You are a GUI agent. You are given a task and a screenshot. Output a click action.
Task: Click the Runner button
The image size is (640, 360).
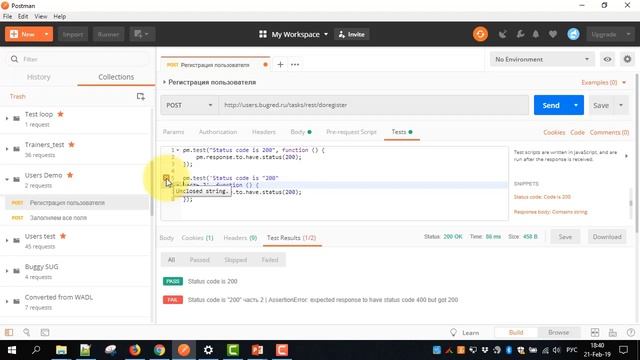108,34
